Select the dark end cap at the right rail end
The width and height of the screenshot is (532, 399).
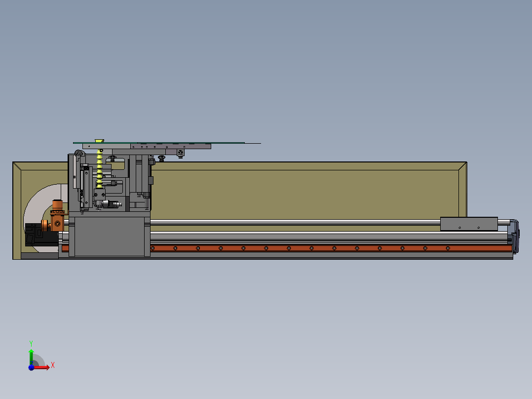tap(515, 237)
